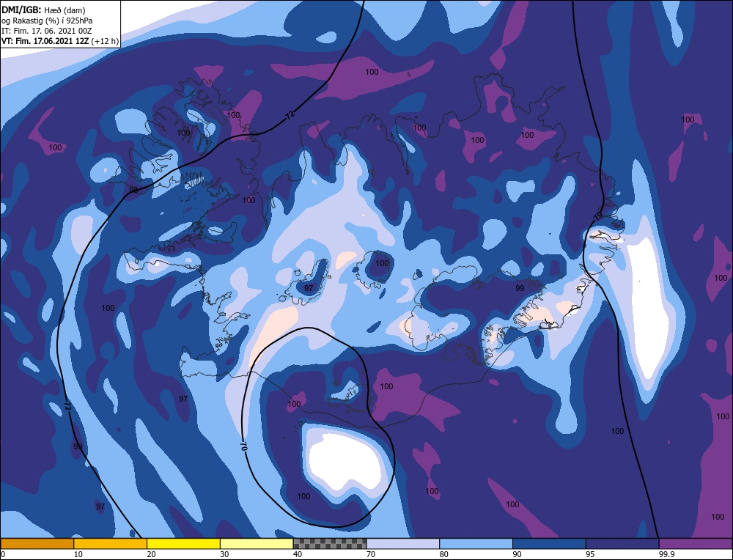This screenshot has height=560, width=733.
Task: Click the white dry patch south of Iceland
Action: [x=346, y=460]
